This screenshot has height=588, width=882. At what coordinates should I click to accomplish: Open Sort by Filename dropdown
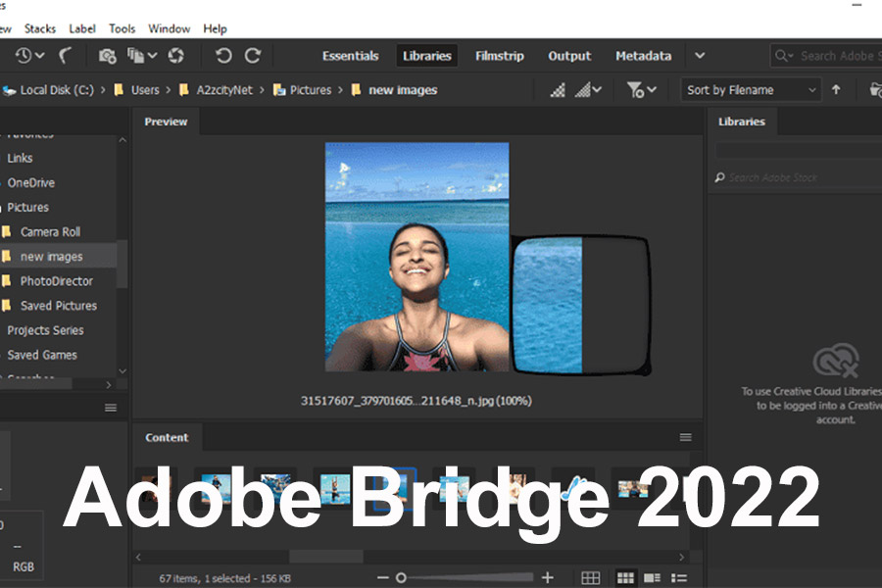tap(751, 90)
